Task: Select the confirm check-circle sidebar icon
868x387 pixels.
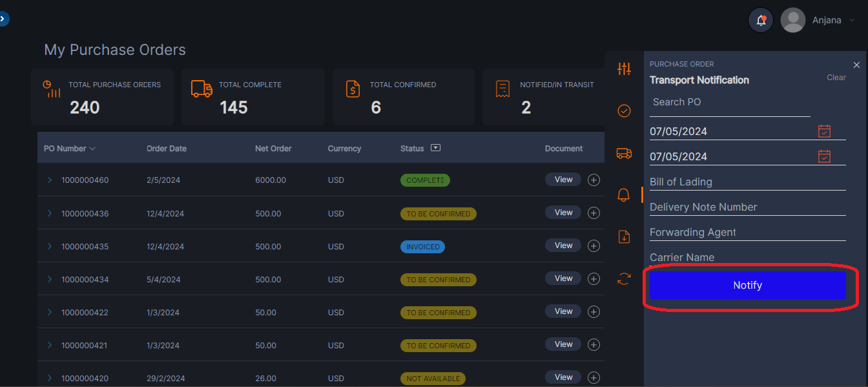Action: tap(624, 110)
